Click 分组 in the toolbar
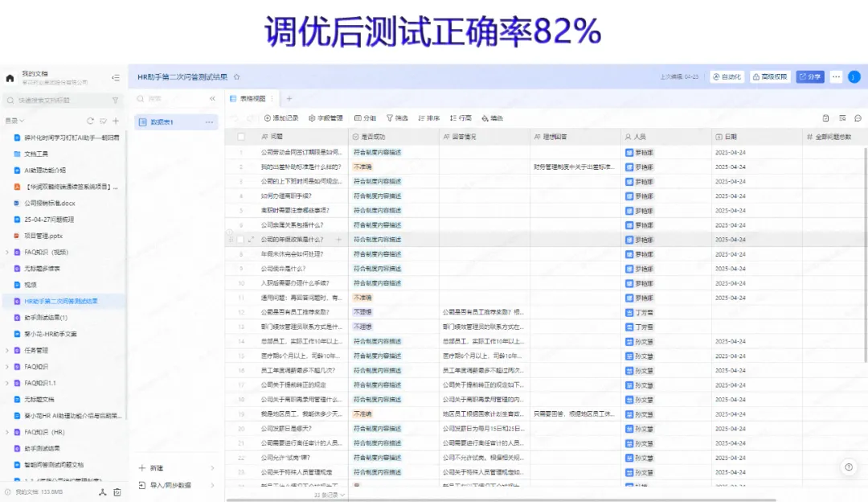This screenshot has width=868, height=502. [366, 118]
